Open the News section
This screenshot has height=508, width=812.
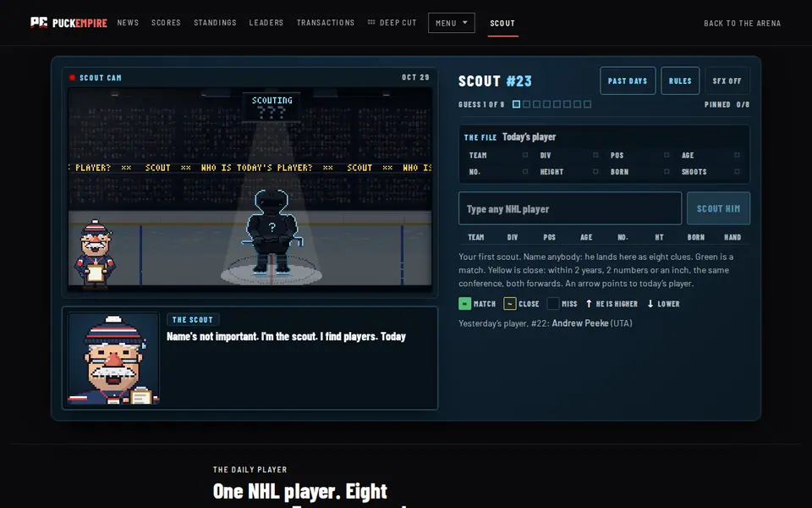(x=128, y=23)
